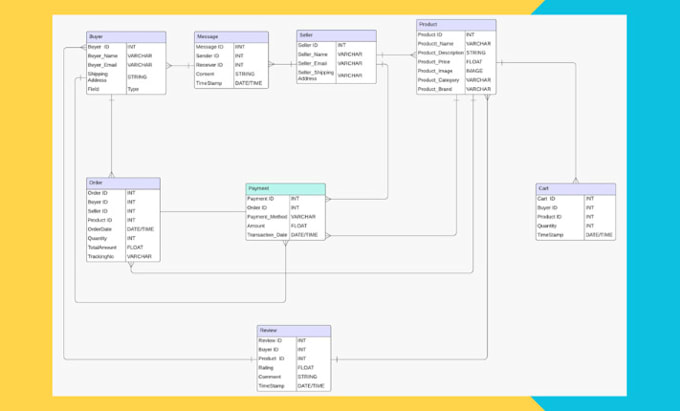The height and width of the screenshot is (411, 680).
Task: Click Quantity in the Cart table
Action: [547, 226]
